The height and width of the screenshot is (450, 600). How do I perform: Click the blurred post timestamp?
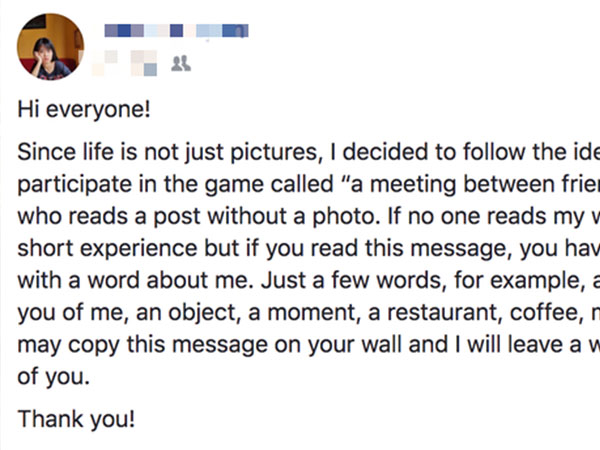point(125,63)
